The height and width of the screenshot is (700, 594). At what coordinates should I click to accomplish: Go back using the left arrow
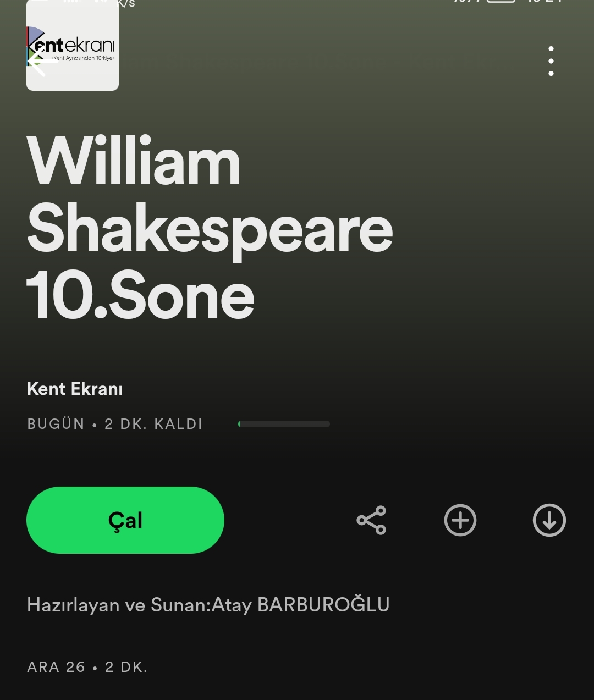pyautogui.click(x=43, y=62)
